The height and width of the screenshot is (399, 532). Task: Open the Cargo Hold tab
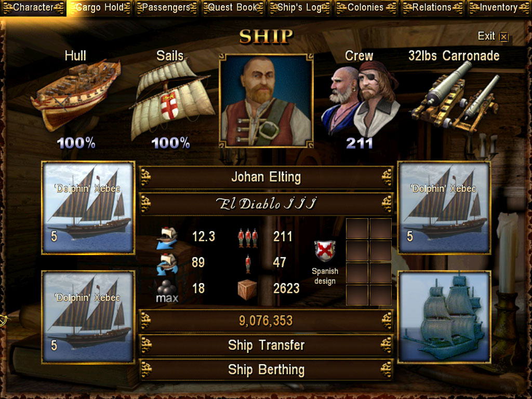tap(100, 7)
